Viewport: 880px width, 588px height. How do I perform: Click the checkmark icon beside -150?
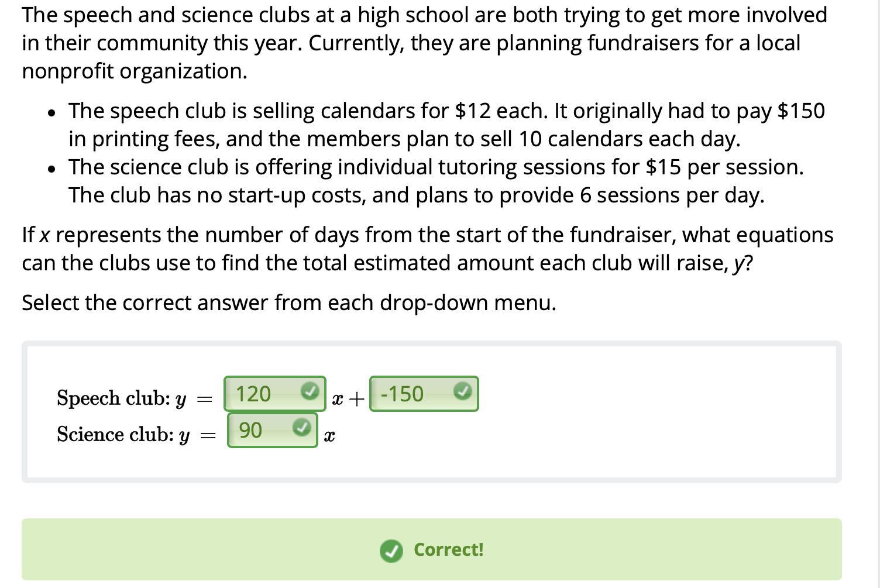tap(462, 391)
